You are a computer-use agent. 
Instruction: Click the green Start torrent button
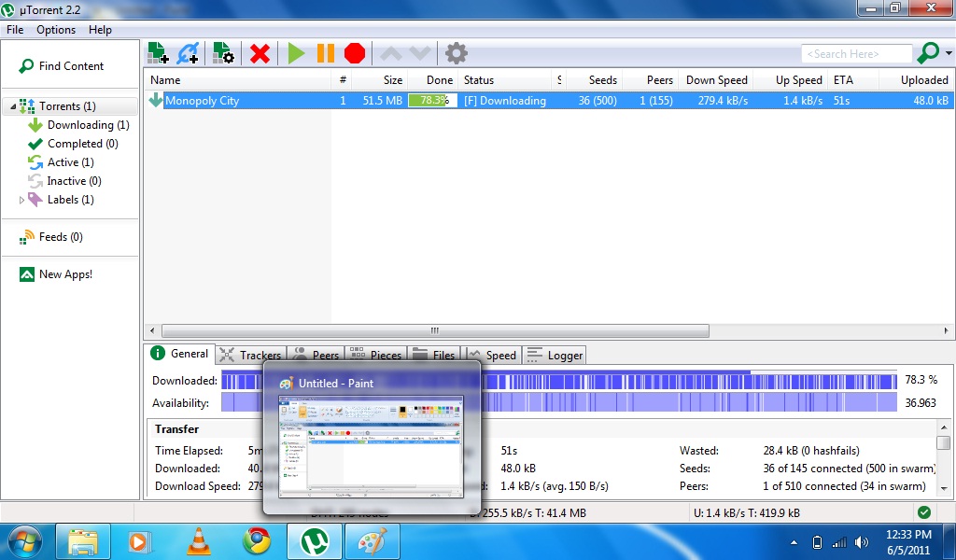point(296,53)
